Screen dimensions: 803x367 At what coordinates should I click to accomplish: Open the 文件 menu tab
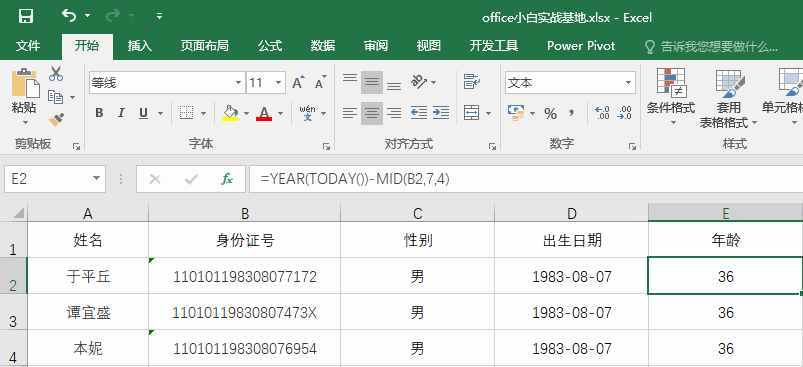click(28, 46)
